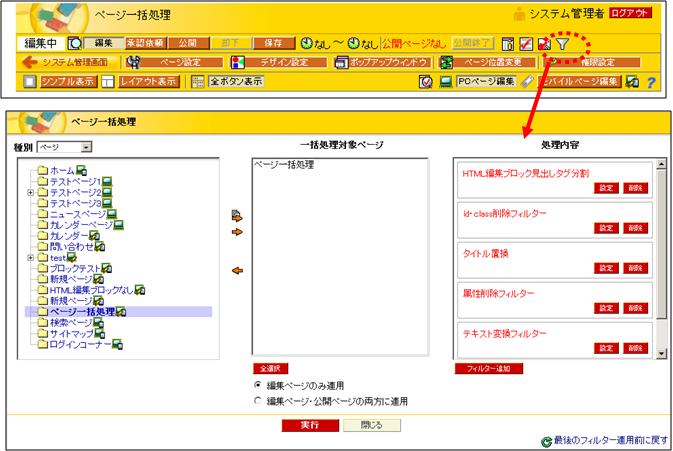Click the 全選択 button
673x451 pixels.
(x=270, y=369)
